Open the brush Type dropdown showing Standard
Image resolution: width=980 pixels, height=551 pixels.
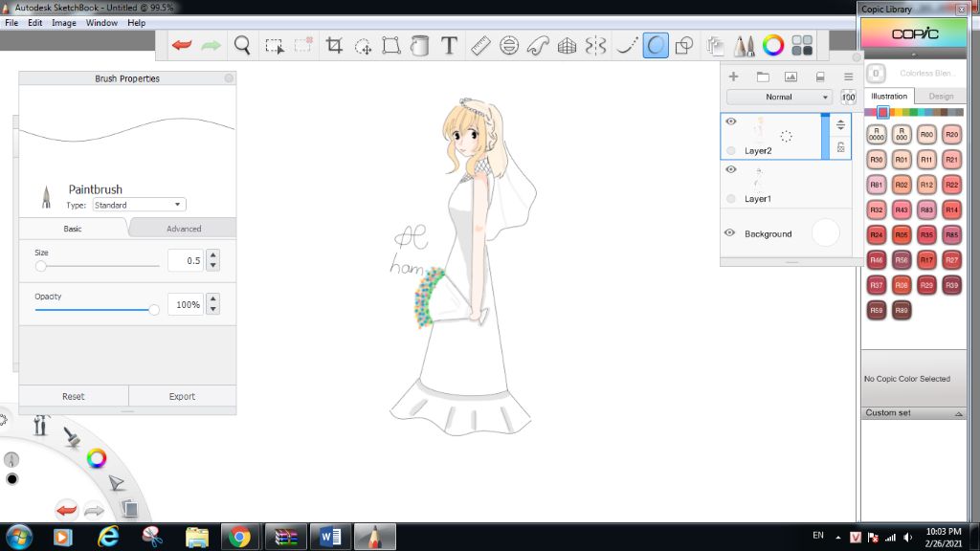point(139,205)
